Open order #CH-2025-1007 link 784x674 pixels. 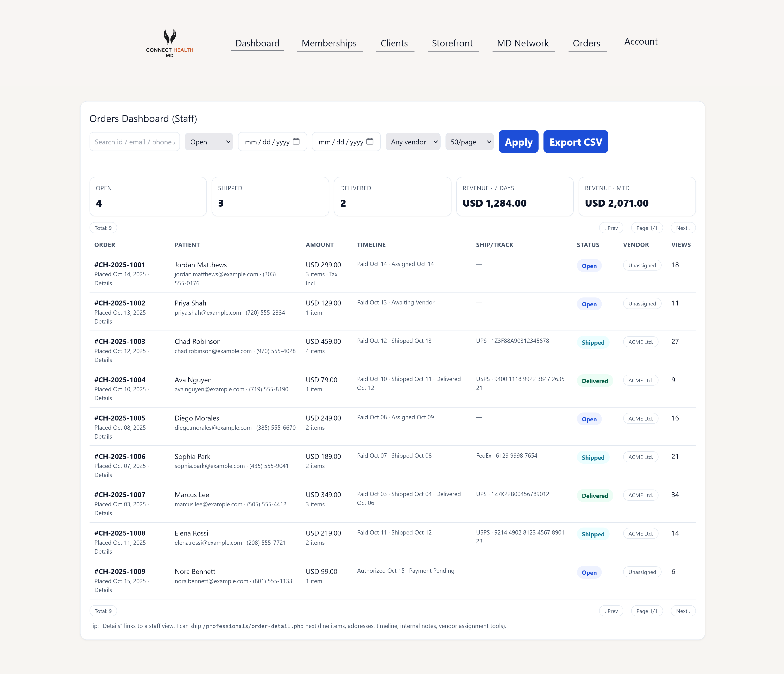pyautogui.click(x=120, y=495)
